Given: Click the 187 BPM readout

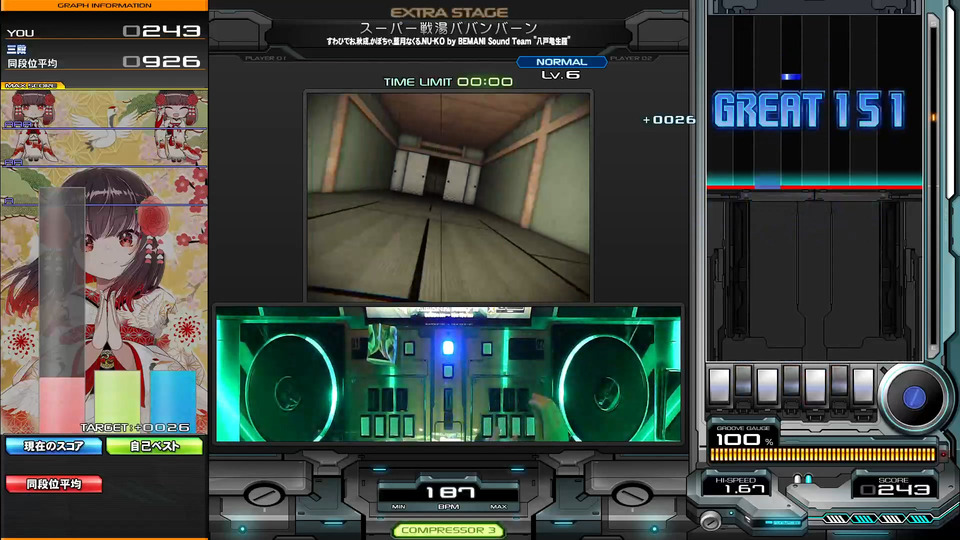Looking at the screenshot, I should 448,493.
